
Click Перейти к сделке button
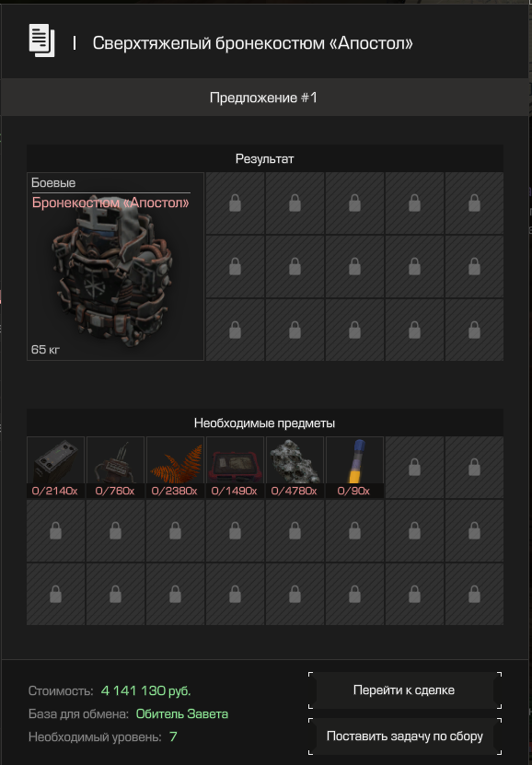(405, 690)
